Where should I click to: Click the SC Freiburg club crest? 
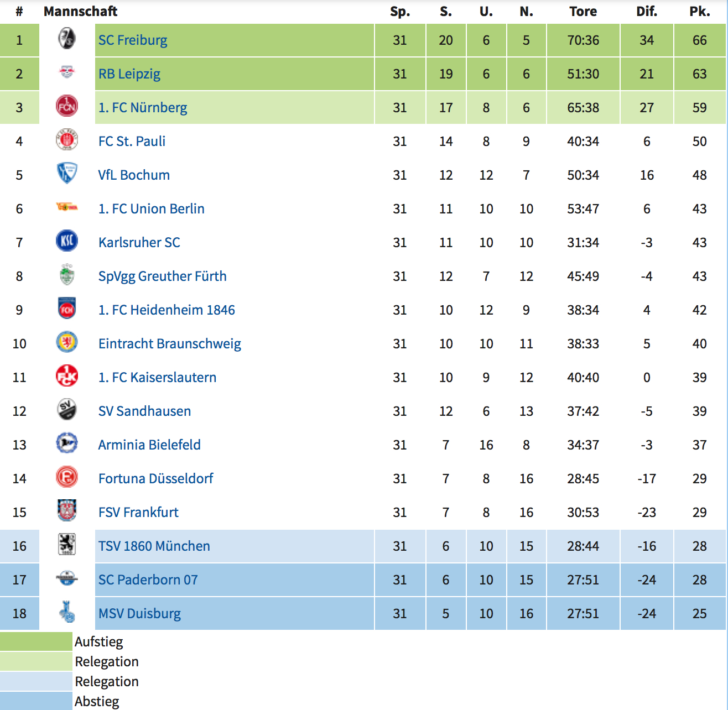pos(67,39)
